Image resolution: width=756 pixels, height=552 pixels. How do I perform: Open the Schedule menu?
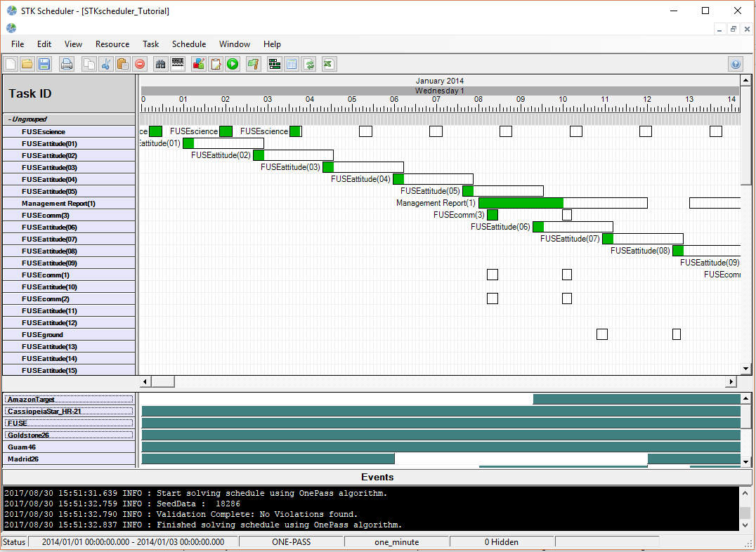pos(188,44)
